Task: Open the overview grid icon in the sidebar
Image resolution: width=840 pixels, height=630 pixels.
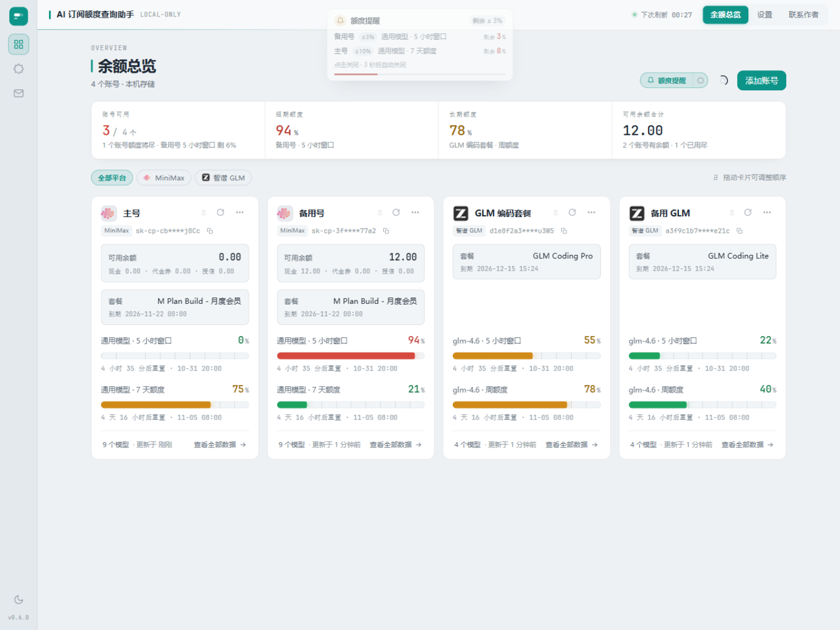Action: pos(19,44)
